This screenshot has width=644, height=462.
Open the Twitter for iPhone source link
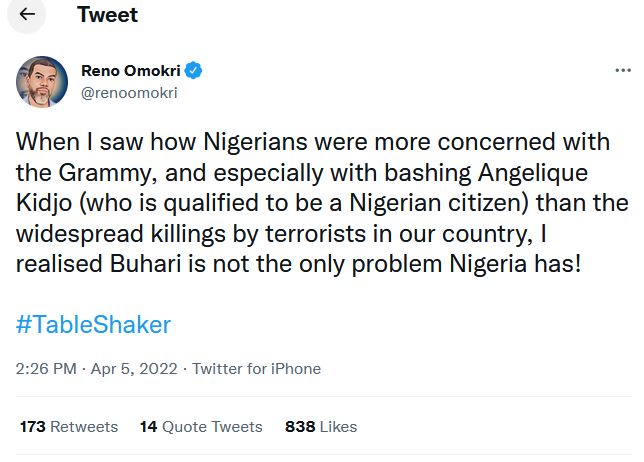(x=256, y=368)
